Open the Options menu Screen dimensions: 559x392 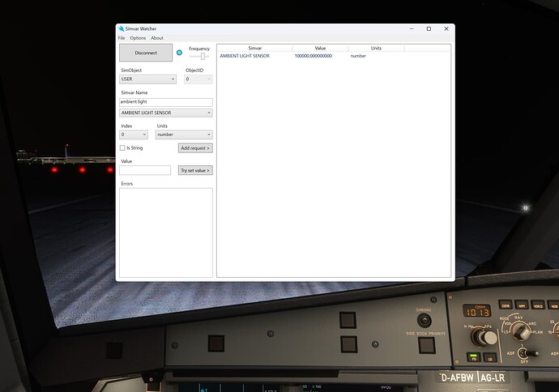point(138,38)
